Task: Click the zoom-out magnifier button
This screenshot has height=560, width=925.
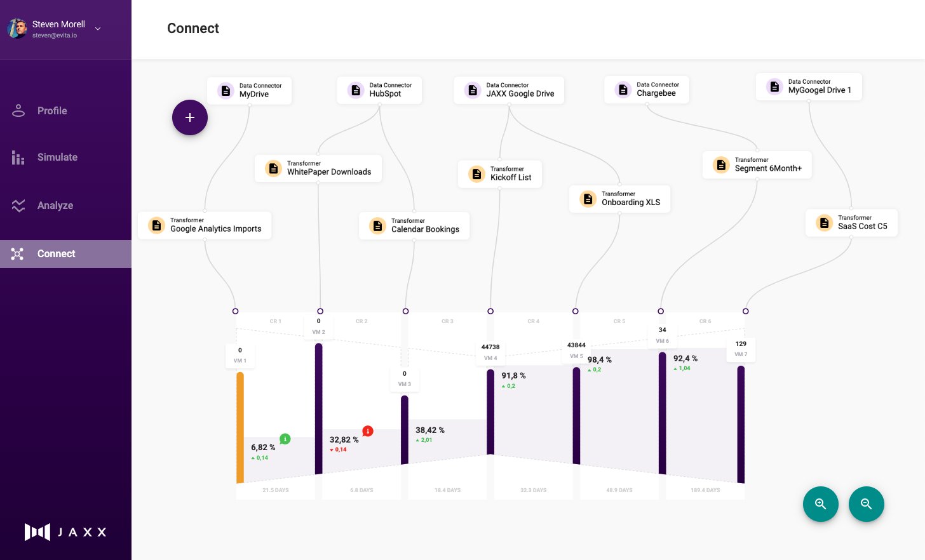Action: pyautogui.click(x=867, y=504)
